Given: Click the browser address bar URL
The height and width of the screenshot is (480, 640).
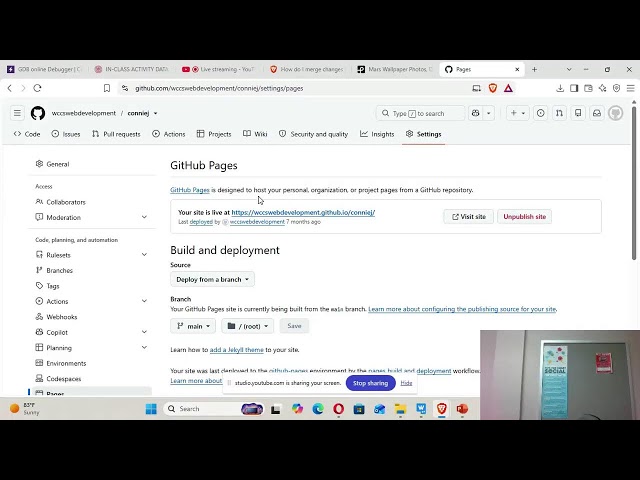Looking at the screenshot, I should pos(219,88).
